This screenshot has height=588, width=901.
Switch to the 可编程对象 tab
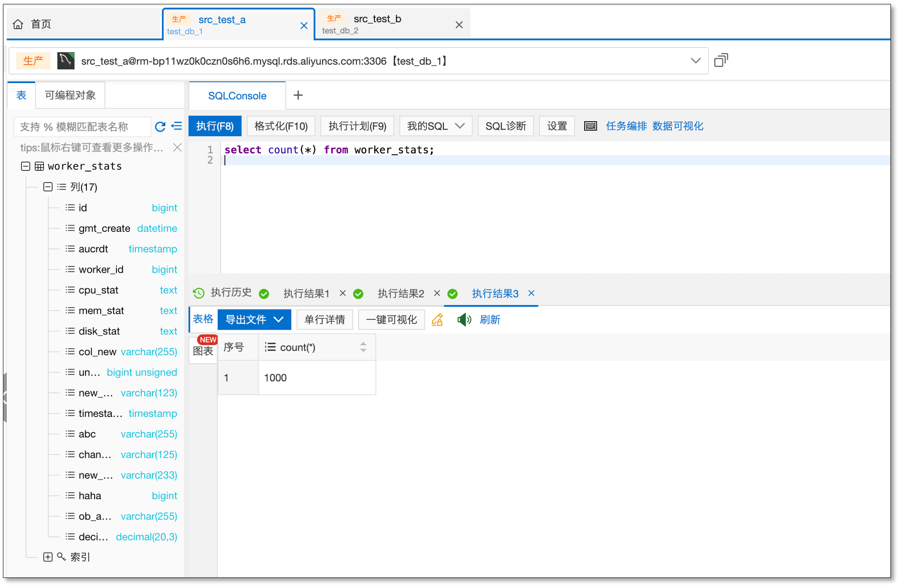point(70,95)
